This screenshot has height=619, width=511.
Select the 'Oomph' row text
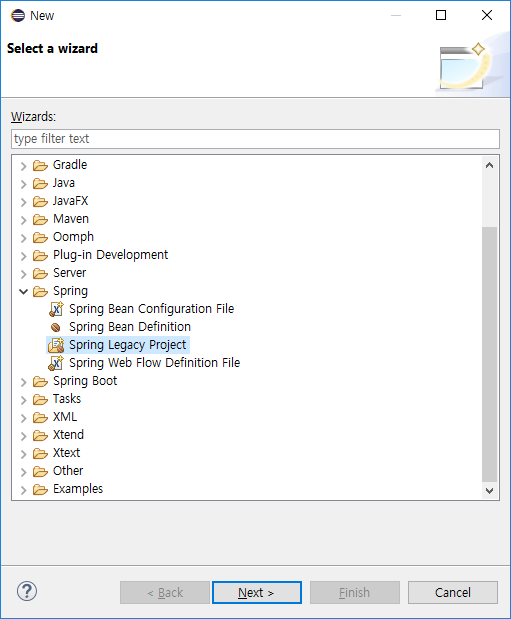[73, 237]
